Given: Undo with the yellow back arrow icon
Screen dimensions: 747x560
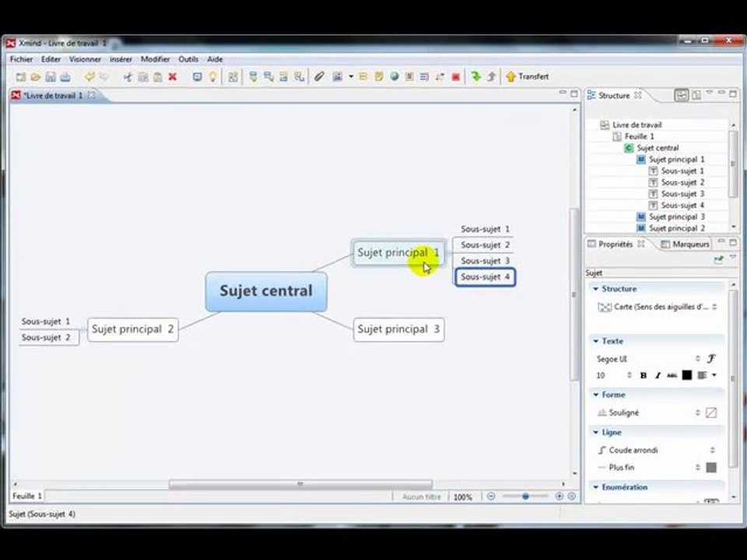Looking at the screenshot, I should 89,76.
